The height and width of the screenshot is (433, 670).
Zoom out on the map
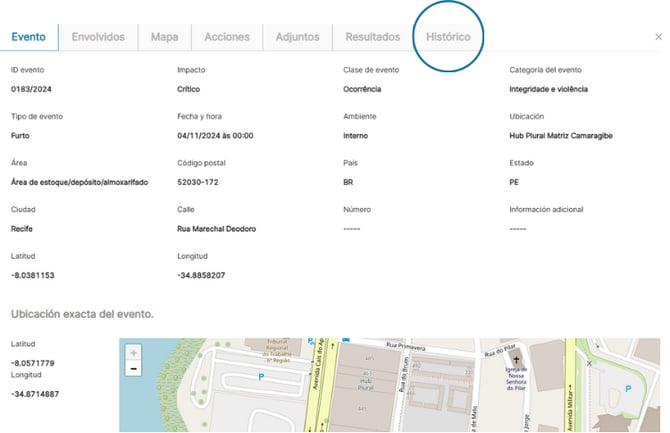pyautogui.click(x=134, y=369)
